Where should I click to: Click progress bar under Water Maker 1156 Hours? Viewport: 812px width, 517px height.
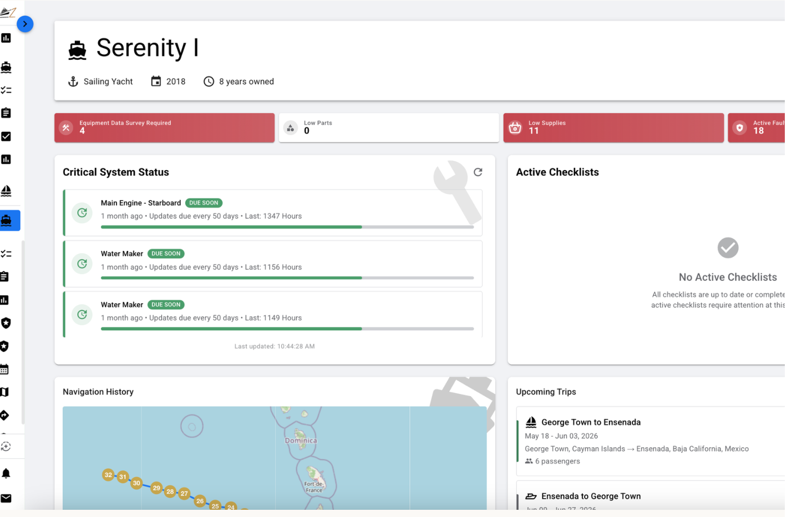[x=287, y=278]
